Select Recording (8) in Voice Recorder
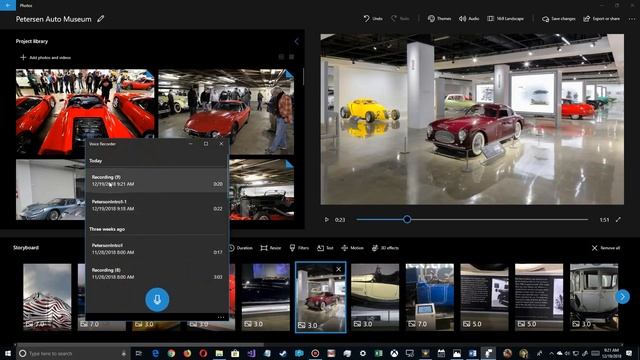Viewport: 640px width, 360px height. point(157,273)
